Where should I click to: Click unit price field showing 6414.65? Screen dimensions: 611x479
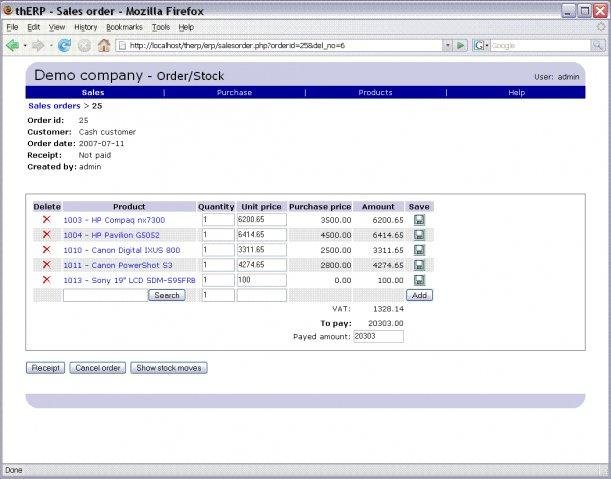(261, 235)
